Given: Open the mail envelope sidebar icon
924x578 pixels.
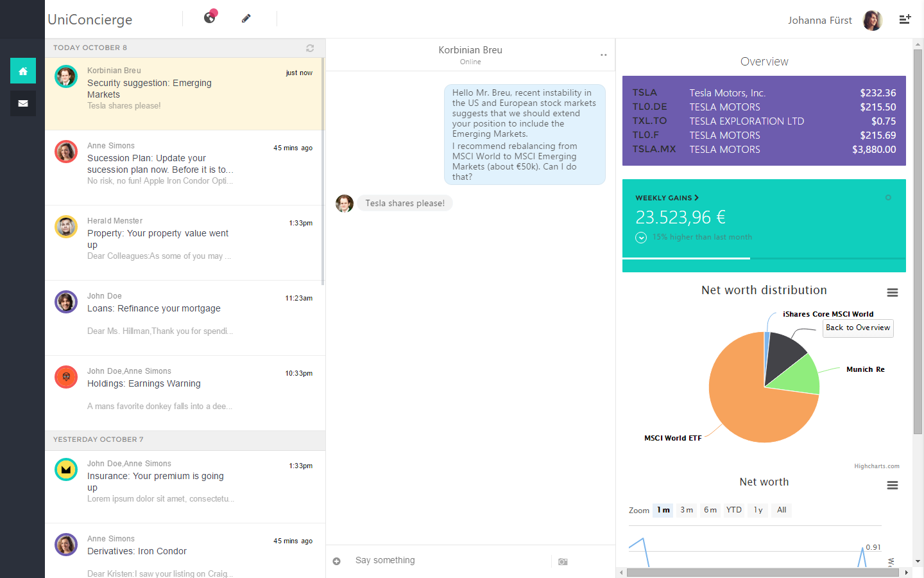Looking at the screenshot, I should tap(23, 103).
